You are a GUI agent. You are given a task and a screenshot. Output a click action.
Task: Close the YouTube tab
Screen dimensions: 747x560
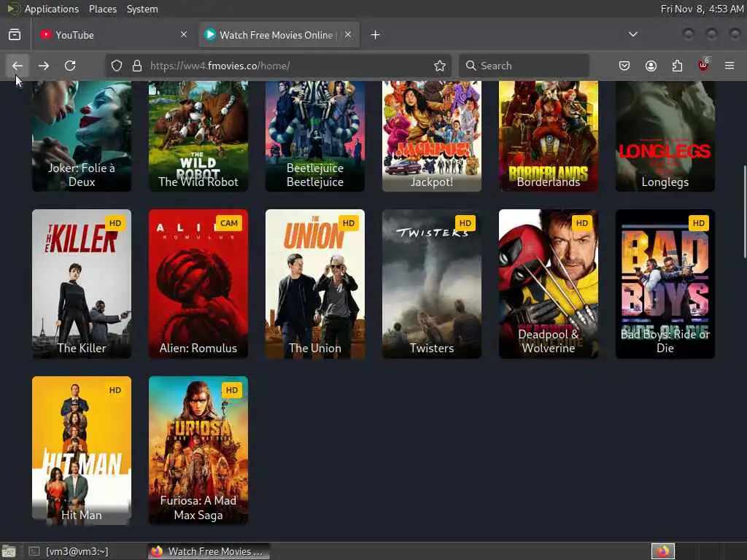[x=183, y=34]
